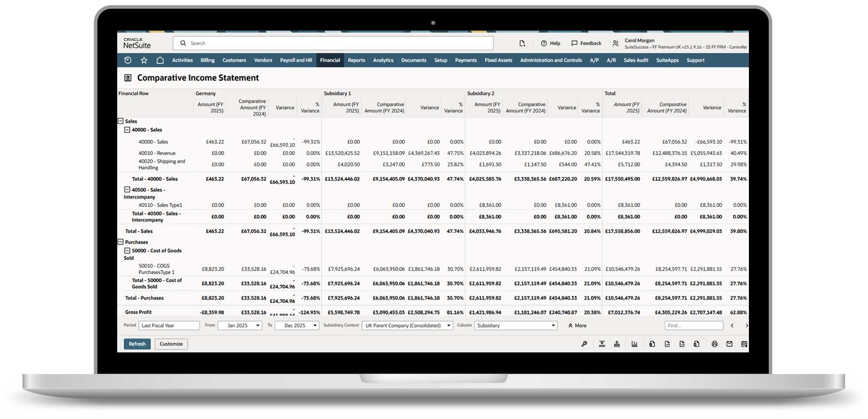This screenshot has height=419, width=868.
Task: Open the Period dropdown showing Last Fiscal Year
Action: (x=169, y=326)
